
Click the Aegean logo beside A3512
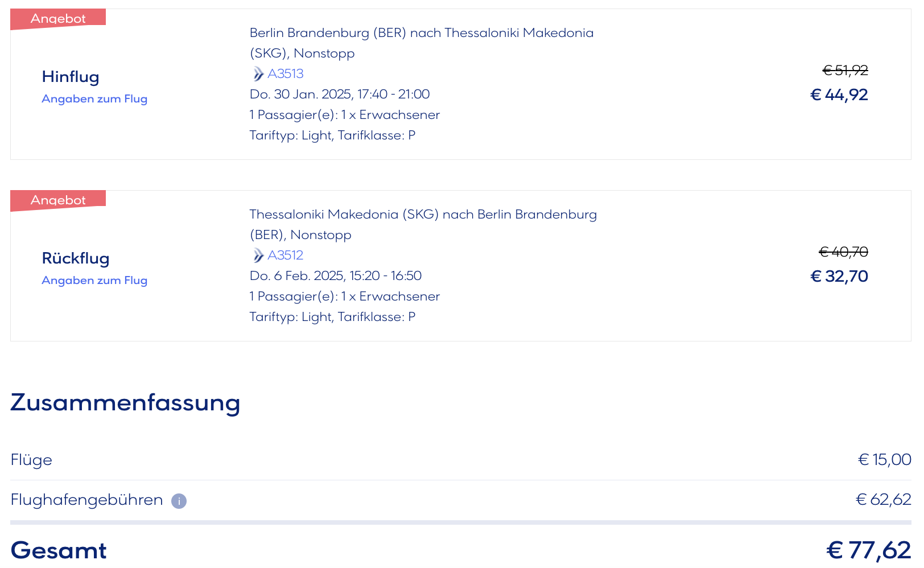(x=258, y=256)
